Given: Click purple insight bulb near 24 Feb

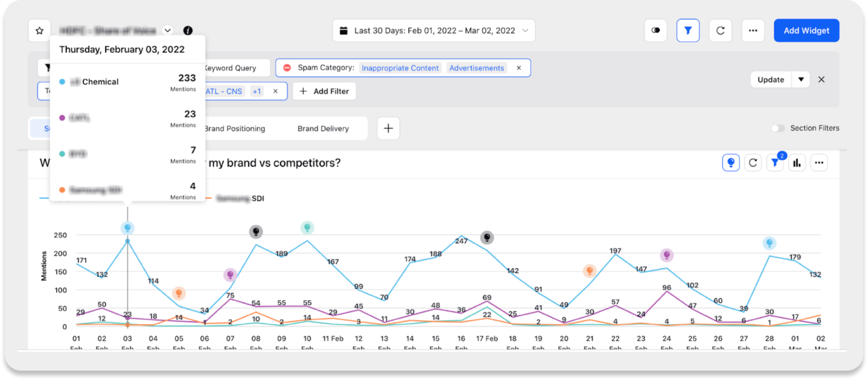Looking at the screenshot, I should coord(667,255).
